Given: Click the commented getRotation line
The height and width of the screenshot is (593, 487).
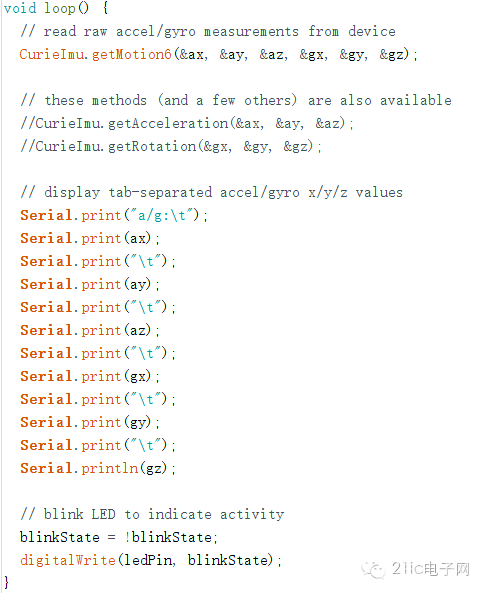Looking at the screenshot, I should 171,147.
